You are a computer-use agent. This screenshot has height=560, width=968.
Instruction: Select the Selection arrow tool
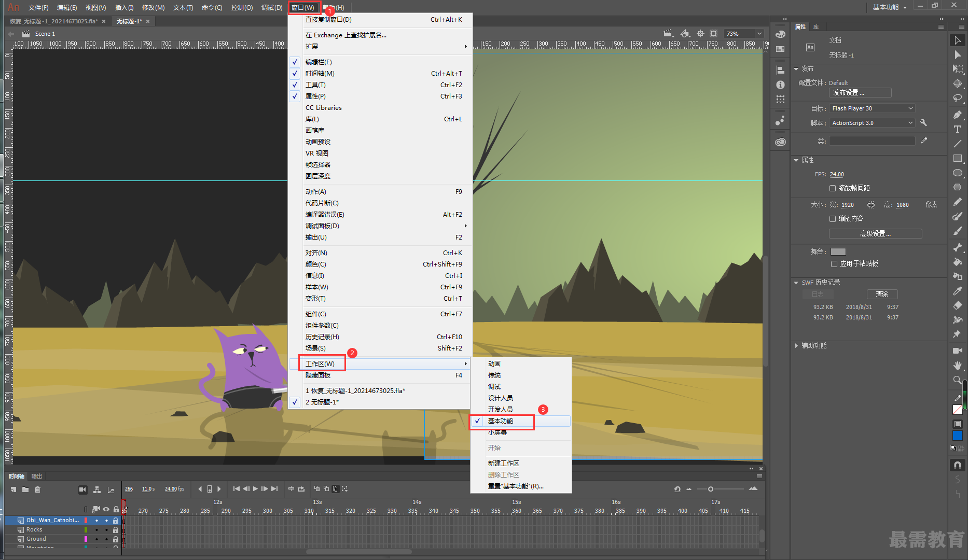coord(958,40)
